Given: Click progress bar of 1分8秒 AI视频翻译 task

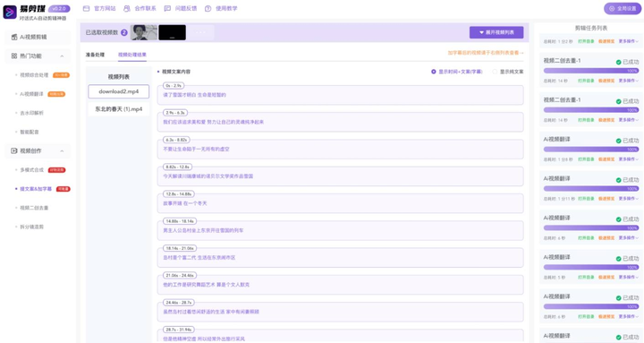Looking at the screenshot, I should coord(591,150).
